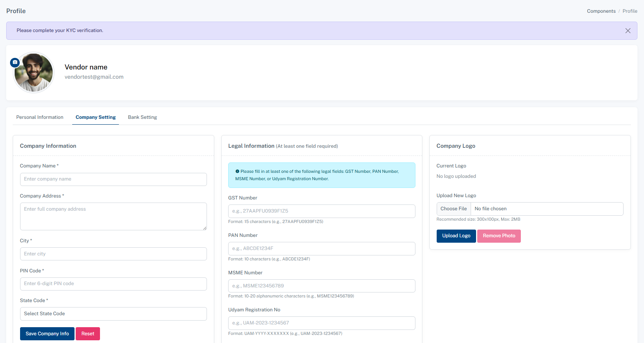
Task: Click the PIN Code input field
Action: click(x=113, y=284)
